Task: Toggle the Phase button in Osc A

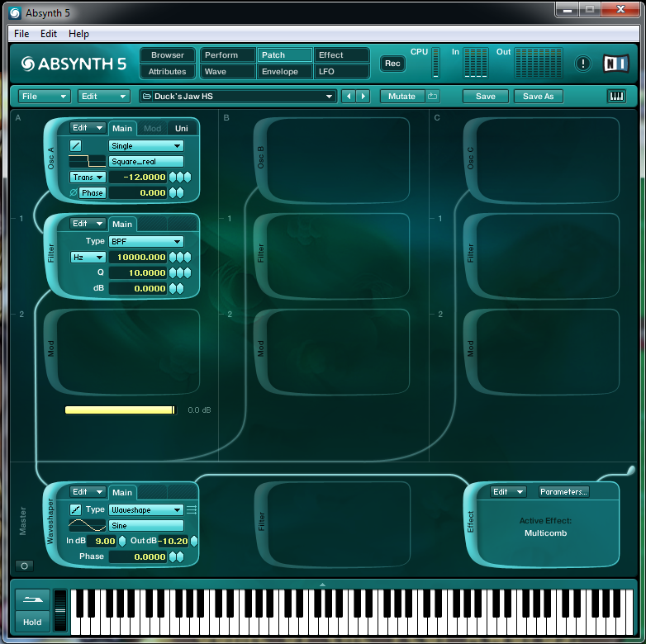Action: [x=93, y=192]
